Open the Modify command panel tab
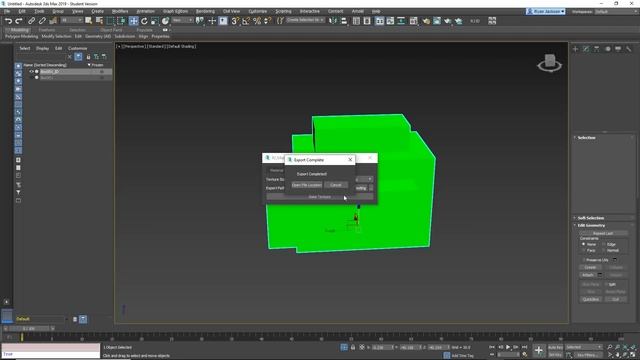Screen dimensions: 640x360 pyautogui.click(x=586, y=49)
